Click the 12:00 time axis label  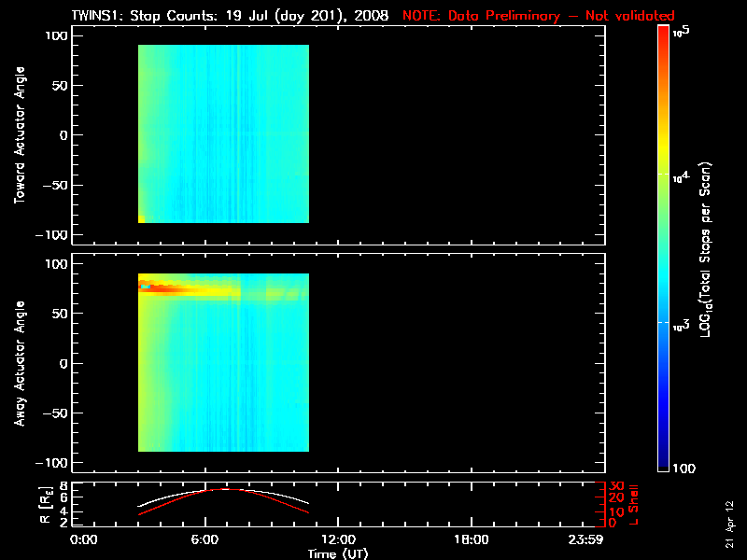click(x=338, y=539)
